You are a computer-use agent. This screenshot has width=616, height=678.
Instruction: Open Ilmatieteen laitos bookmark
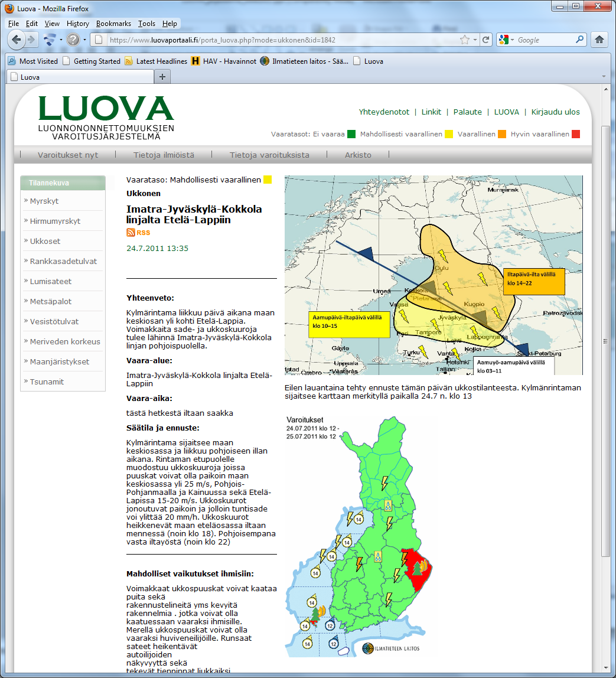point(304,61)
